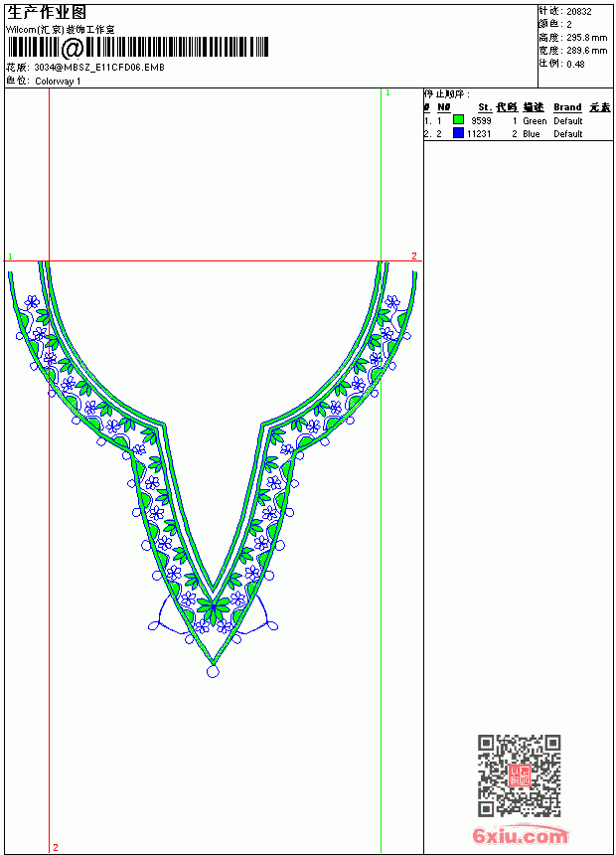The image size is (616, 855).
Task: Select the Green thread row
Action: 518,120
